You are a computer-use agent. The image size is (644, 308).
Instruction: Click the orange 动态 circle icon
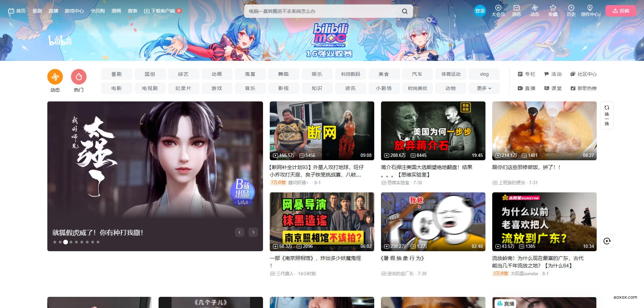point(55,77)
